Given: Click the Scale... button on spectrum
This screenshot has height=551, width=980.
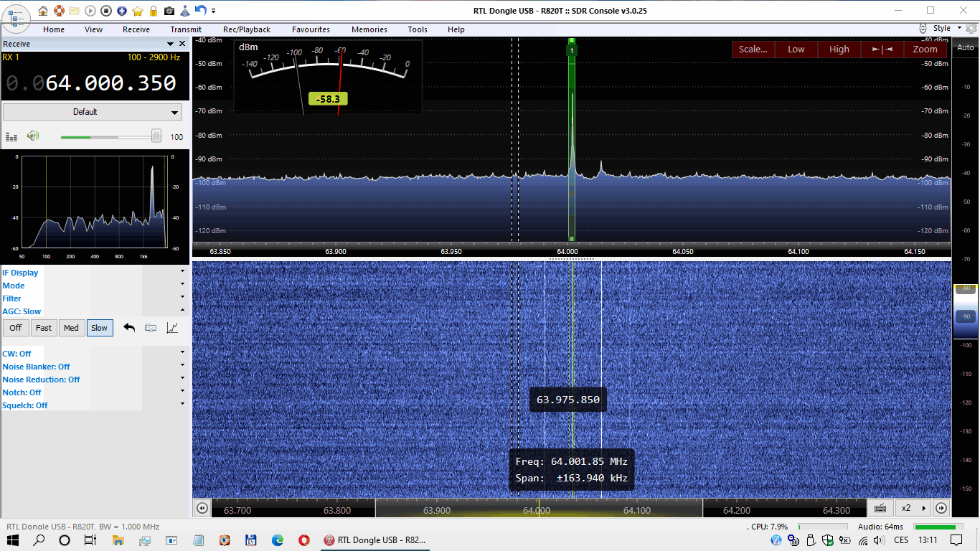Looking at the screenshot, I should click(753, 50).
